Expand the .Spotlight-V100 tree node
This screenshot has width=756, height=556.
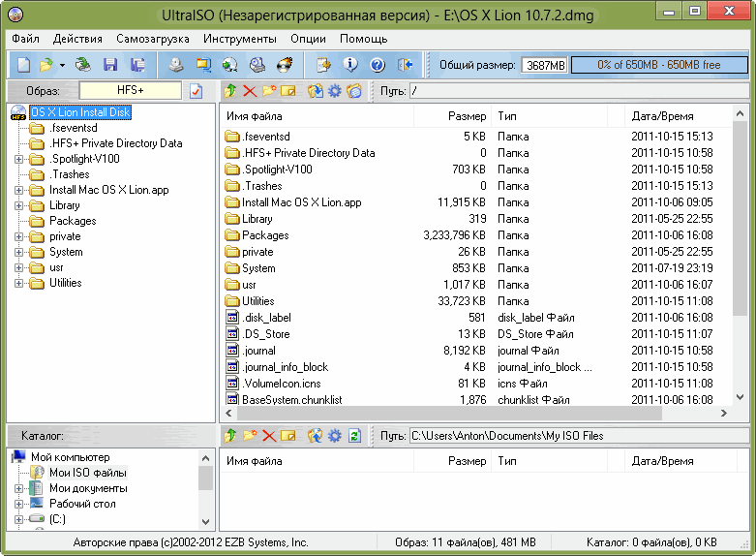pyautogui.click(x=18, y=159)
